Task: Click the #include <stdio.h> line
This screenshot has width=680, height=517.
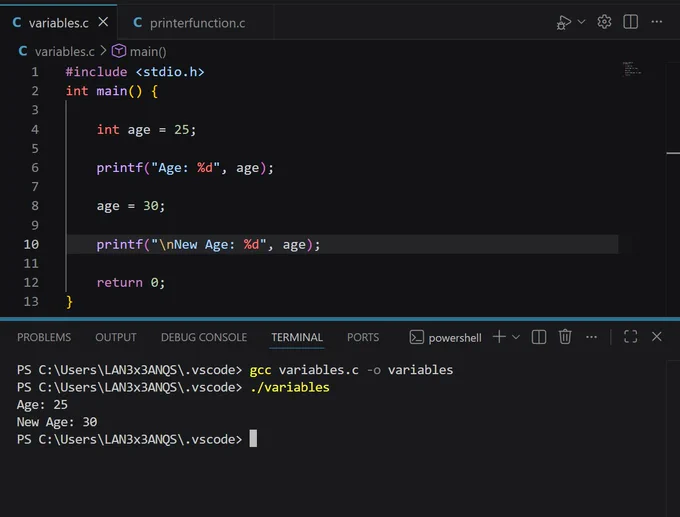Action: pos(135,72)
